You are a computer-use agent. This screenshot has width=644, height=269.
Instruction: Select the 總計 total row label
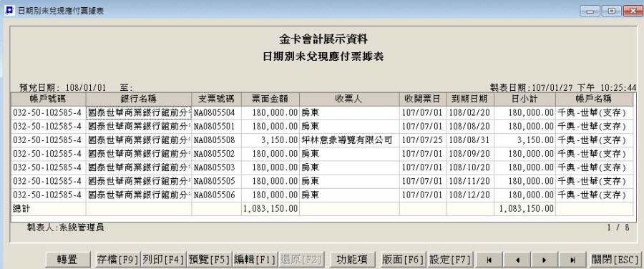pyautogui.click(x=48, y=209)
